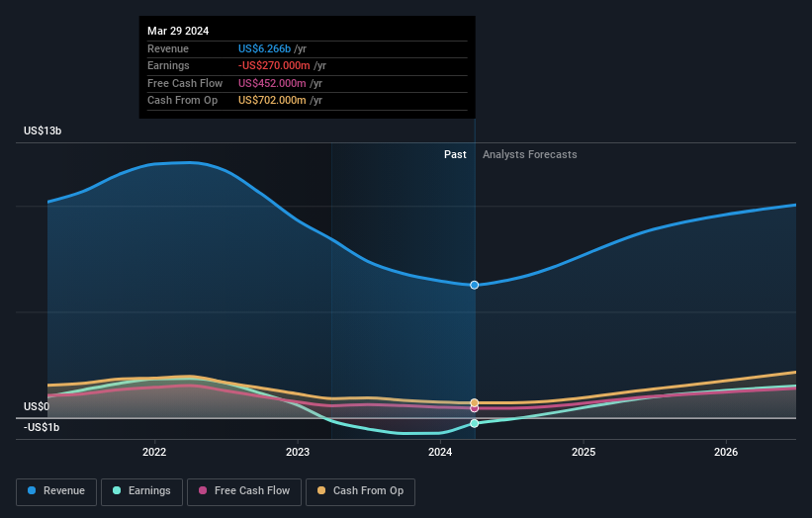The width and height of the screenshot is (812, 518).
Task: Click the Cash From Op row label in tooltip
Action: (x=182, y=101)
